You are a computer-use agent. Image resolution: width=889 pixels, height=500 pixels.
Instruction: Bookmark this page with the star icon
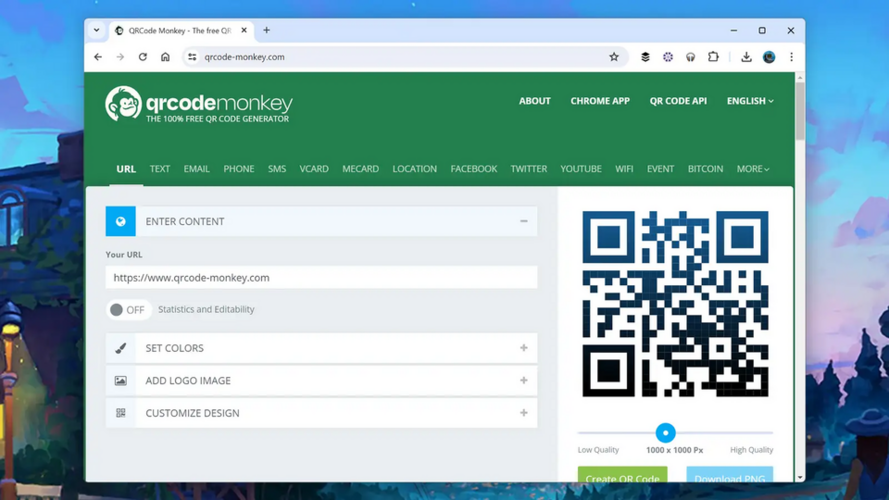tap(614, 57)
